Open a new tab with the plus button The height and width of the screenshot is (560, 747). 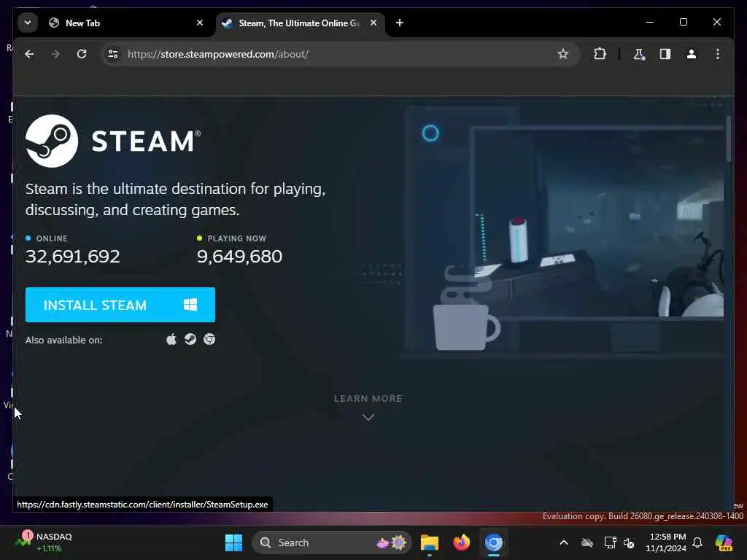click(400, 23)
